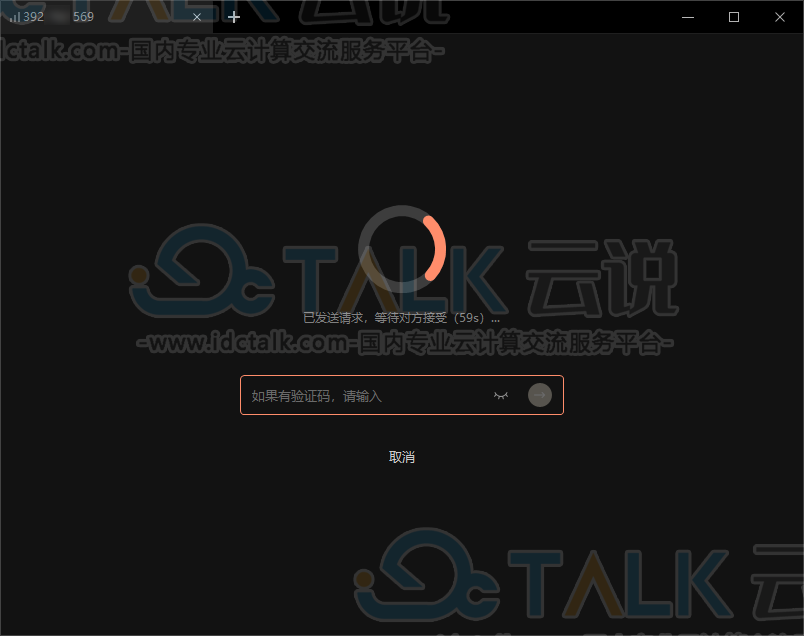Cancel the connection request (取消)

tap(401, 457)
